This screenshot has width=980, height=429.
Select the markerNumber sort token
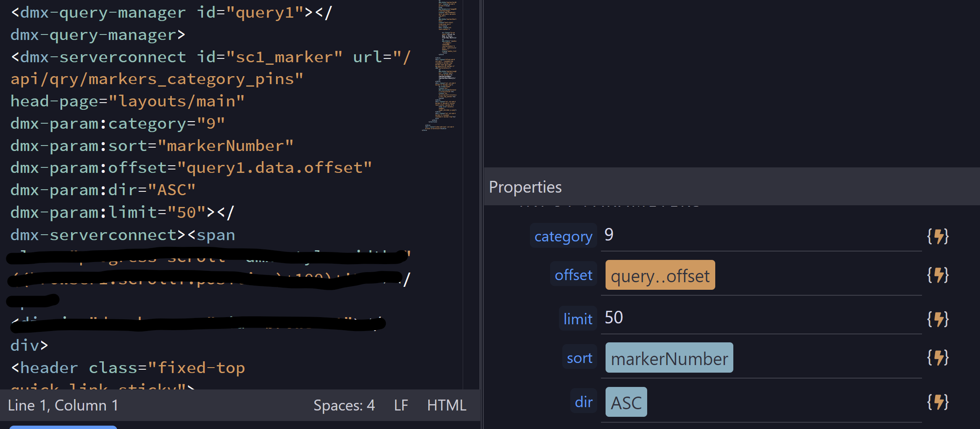tap(669, 358)
